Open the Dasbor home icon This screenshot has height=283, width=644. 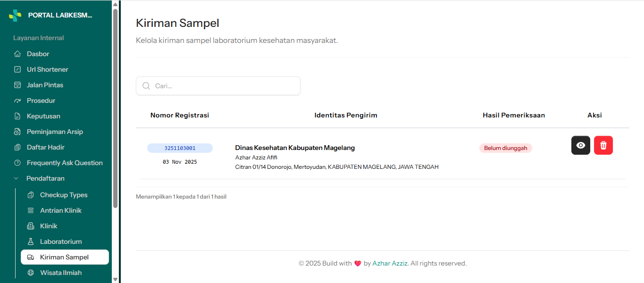tap(17, 54)
